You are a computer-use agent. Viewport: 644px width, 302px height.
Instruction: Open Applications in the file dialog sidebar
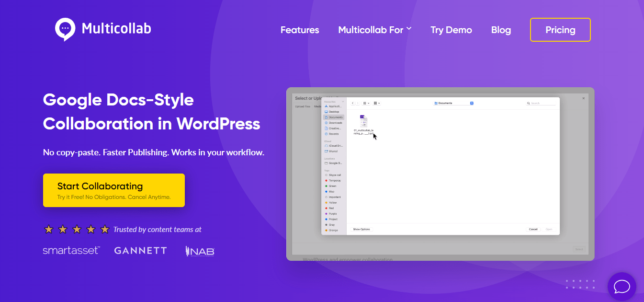(334, 106)
